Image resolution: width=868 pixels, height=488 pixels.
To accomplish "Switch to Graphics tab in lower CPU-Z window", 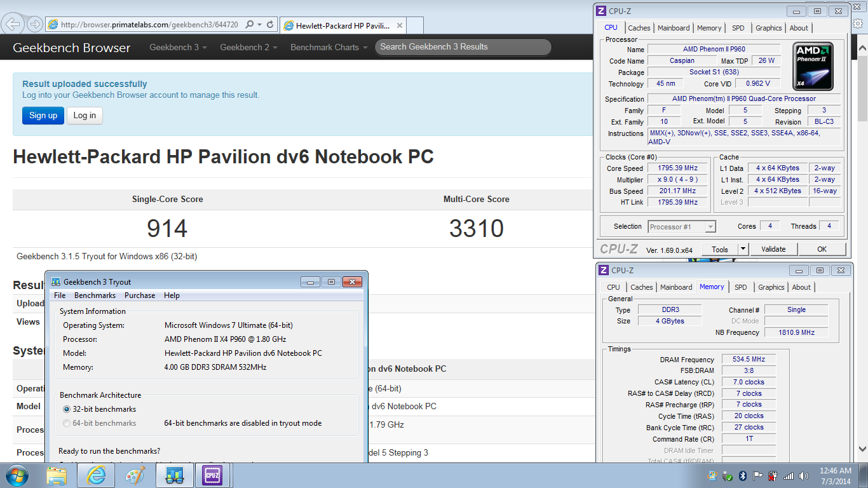I will 771,287.
